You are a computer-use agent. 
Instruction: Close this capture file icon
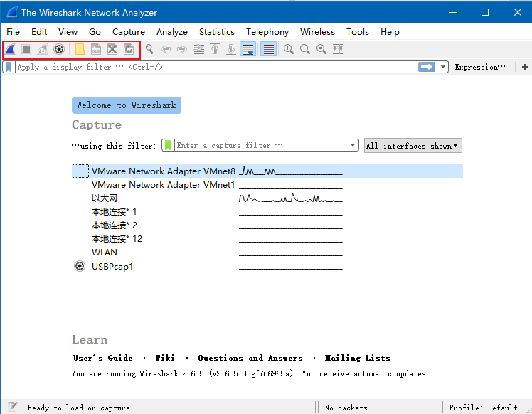point(112,49)
